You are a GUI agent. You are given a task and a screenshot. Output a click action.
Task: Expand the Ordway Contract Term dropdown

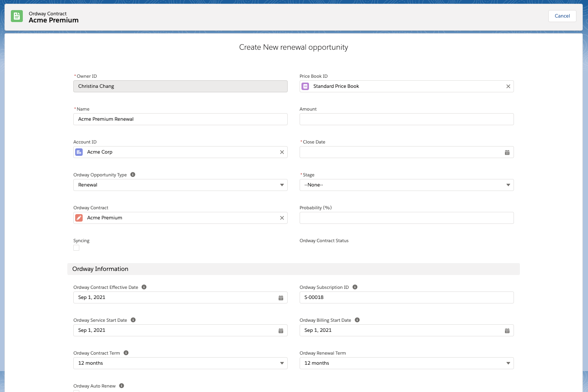point(180,363)
